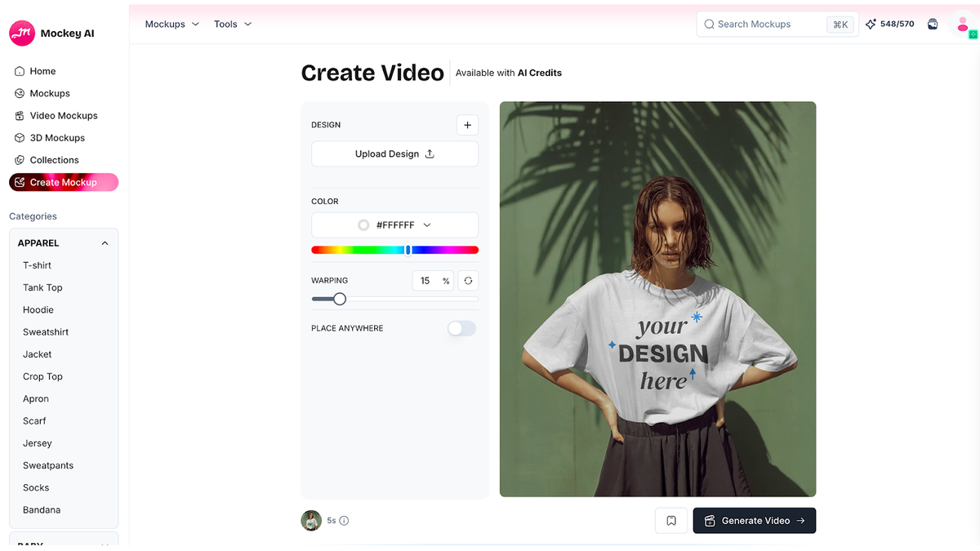The width and height of the screenshot is (980, 551).
Task: Collapse the APPAREL category chevron
Action: [x=105, y=242]
